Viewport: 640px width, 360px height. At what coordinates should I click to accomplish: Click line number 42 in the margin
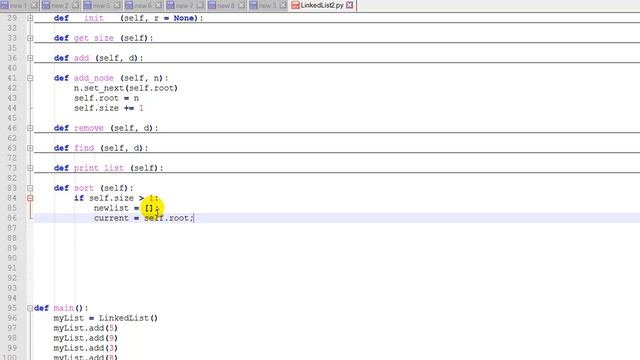pyautogui.click(x=12, y=88)
